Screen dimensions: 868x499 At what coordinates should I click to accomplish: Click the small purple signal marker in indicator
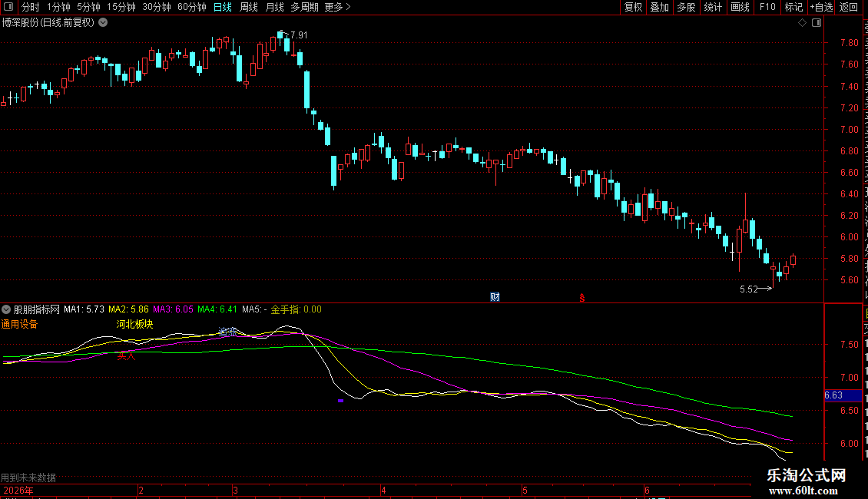[340, 401]
